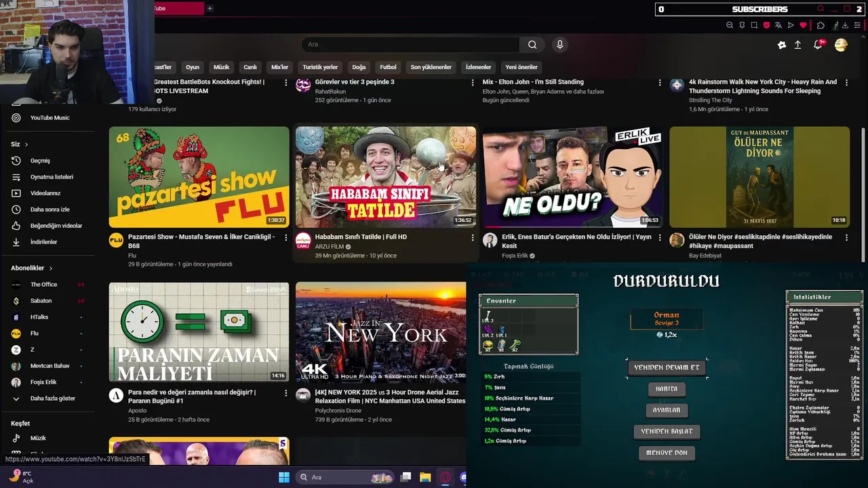
Task: Click the red shield ad-blocker icon
Action: [766, 25]
